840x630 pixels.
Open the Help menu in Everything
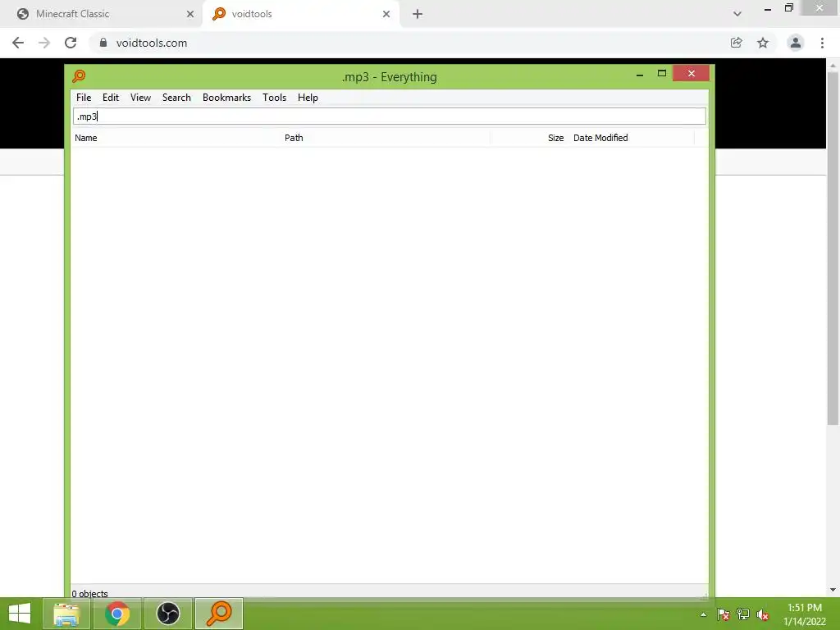coord(308,98)
